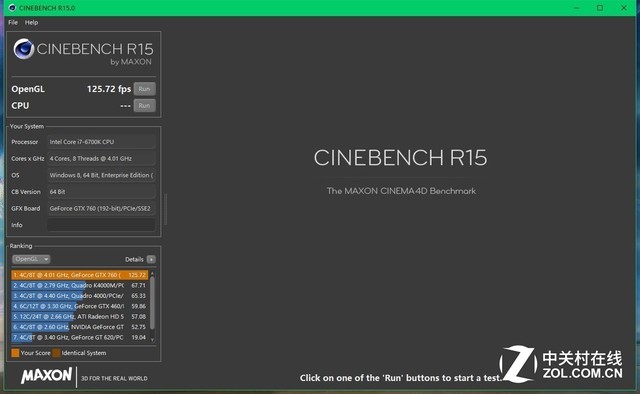Run the CPU benchmark test
Image resolution: width=640 pixels, height=394 pixels.
144,106
